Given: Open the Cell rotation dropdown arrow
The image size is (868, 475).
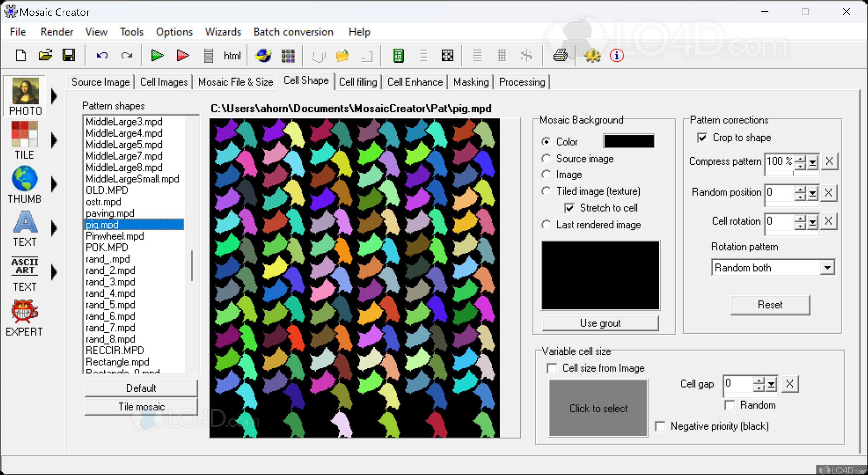Looking at the screenshot, I should (x=812, y=221).
